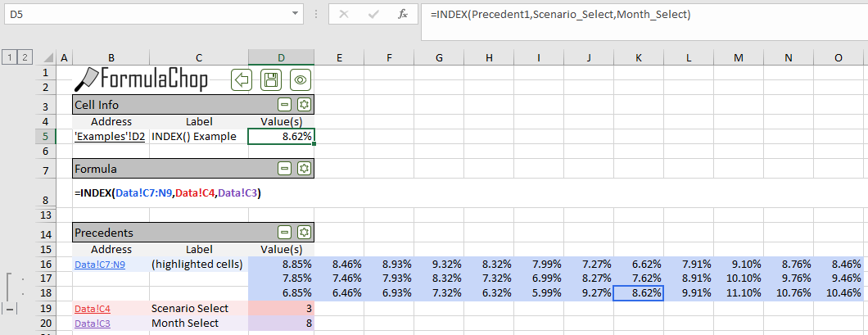Toggle the FormulaChop eye visibility icon
868x335 pixels.
click(x=301, y=79)
